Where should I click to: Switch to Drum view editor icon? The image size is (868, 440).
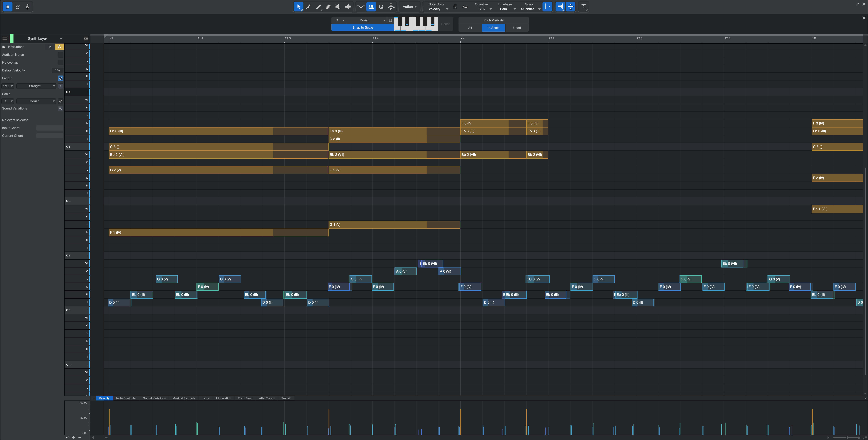click(x=18, y=7)
